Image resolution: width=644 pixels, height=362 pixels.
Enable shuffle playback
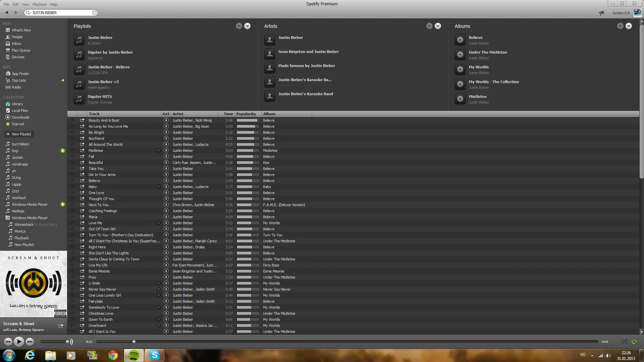pos(625,342)
